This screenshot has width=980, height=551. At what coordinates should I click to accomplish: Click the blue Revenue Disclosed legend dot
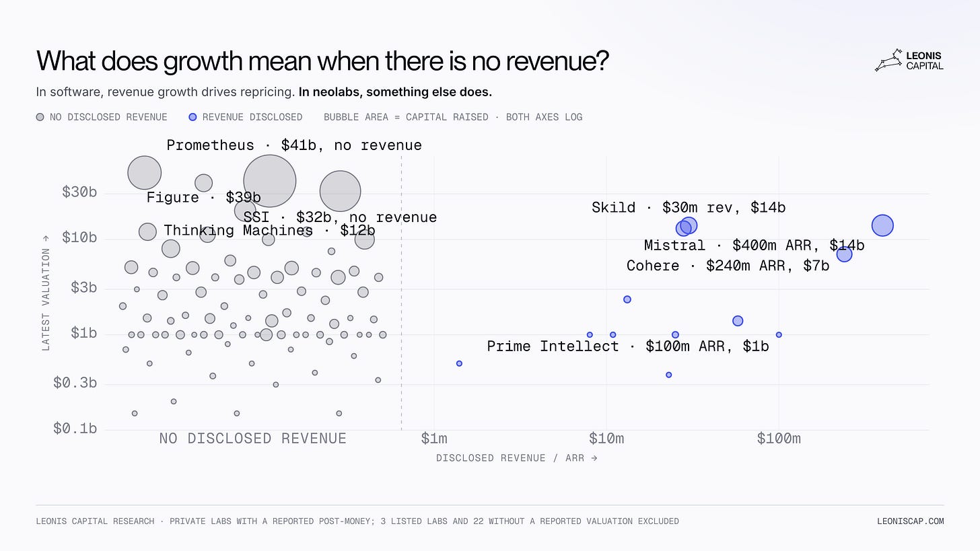click(x=193, y=117)
